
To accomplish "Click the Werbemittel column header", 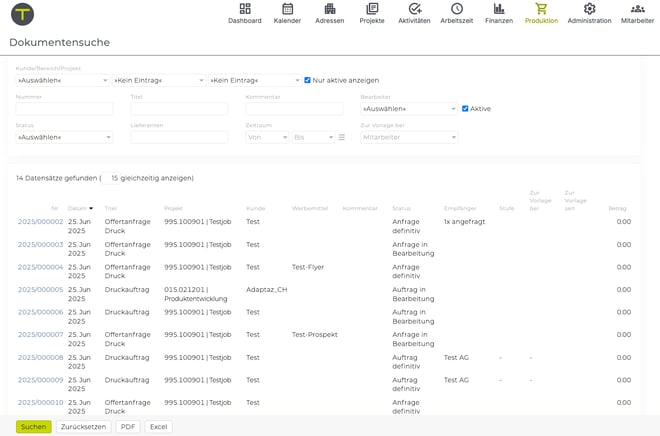I will coord(310,208).
